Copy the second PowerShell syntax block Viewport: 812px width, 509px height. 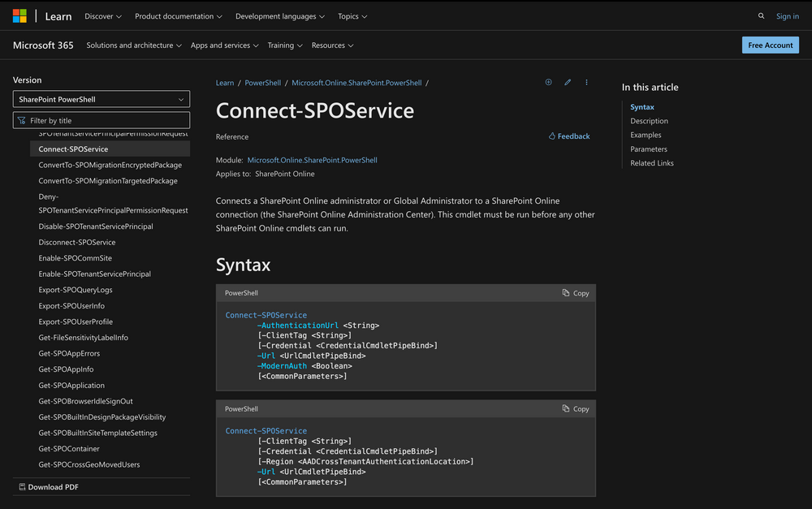tap(575, 408)
